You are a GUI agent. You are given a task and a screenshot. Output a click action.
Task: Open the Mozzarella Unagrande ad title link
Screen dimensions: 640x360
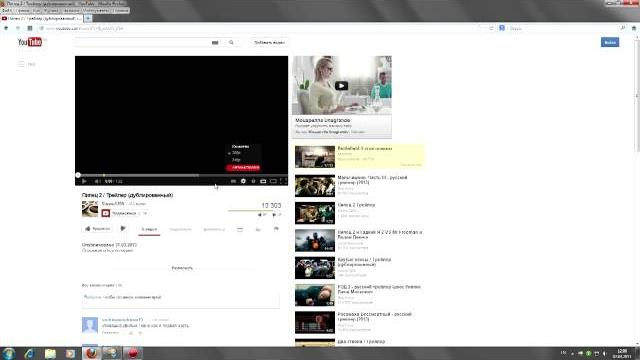click(x=323, y=120)
